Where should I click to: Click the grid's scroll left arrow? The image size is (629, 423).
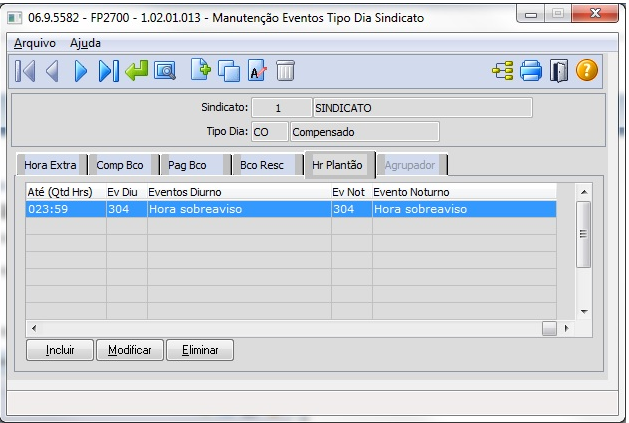coord(34,328)
